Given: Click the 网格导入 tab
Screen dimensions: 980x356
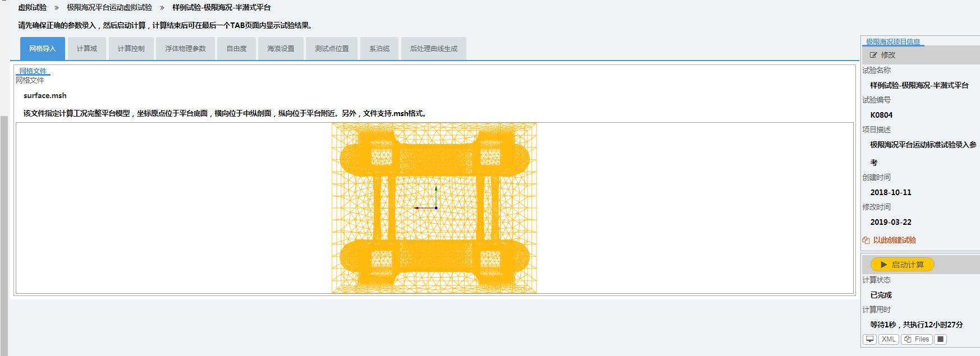Looking at the screenshot, I should 43,49.
